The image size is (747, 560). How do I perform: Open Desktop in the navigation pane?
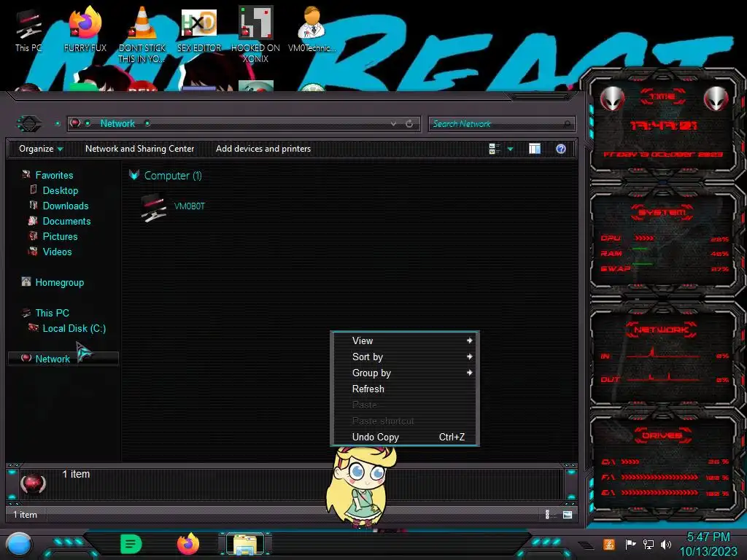(61, 190)
